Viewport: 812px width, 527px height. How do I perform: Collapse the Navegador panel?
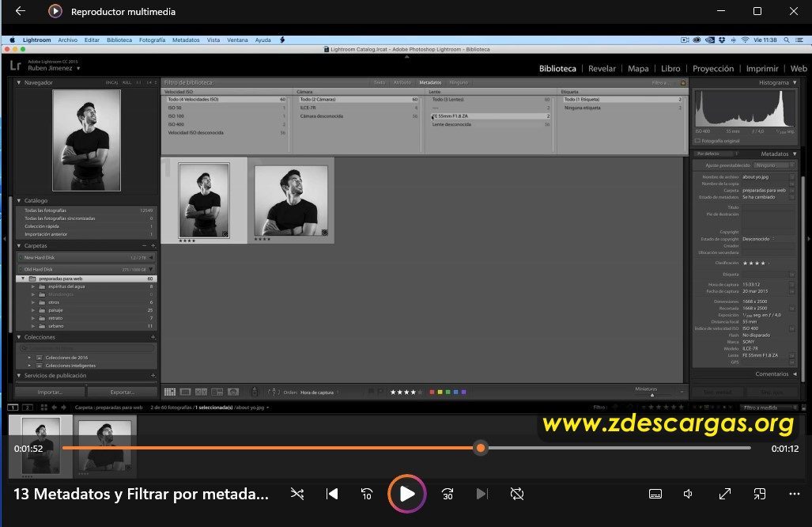19,82
